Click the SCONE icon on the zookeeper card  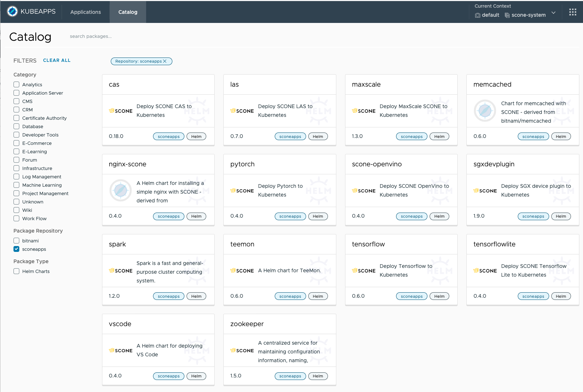[x=242, y=351]
